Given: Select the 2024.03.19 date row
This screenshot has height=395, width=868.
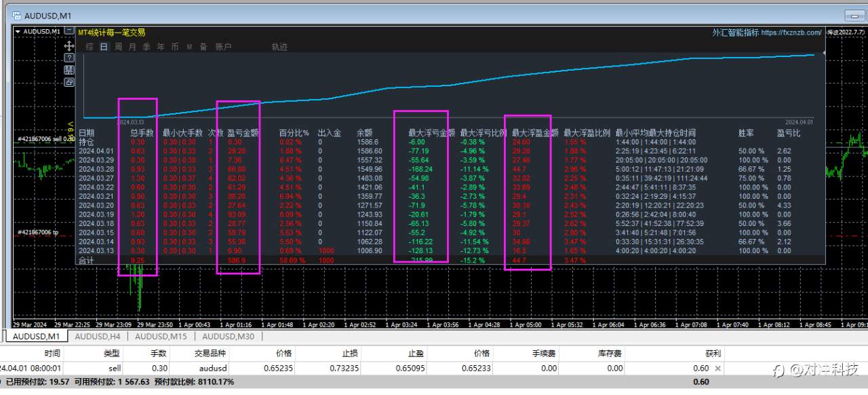Looking at the screenshot, I should [x=96, y=214].
